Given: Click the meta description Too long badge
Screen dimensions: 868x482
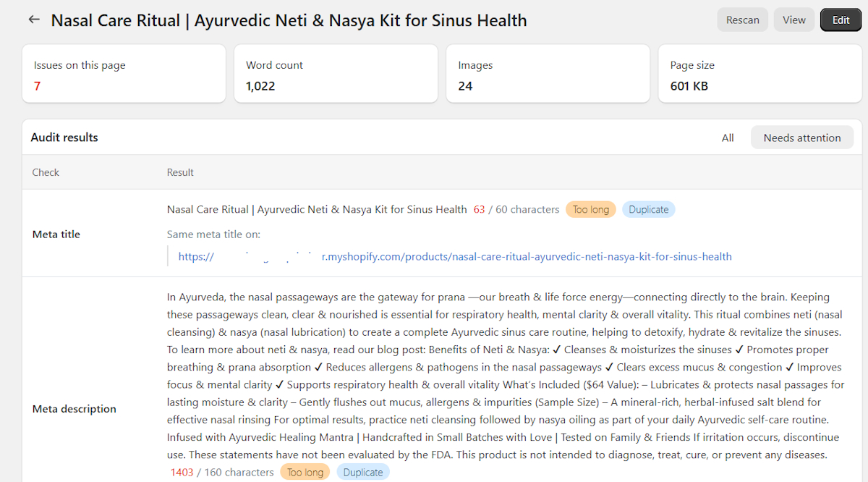Looking at the screenshot, I should point(305,472).
